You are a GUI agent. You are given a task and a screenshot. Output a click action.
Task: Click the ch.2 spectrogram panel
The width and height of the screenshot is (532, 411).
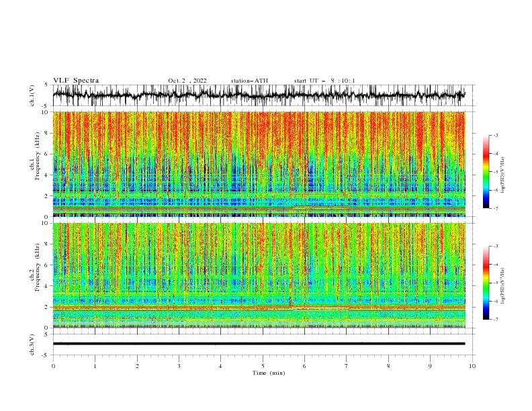[259, 275]
